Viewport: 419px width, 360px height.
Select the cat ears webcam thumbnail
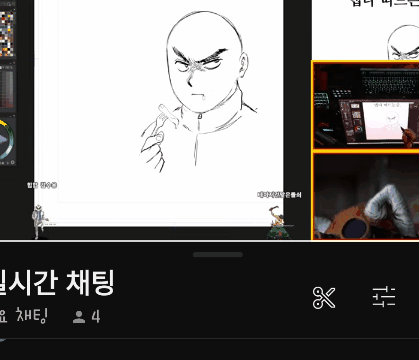point(366,196)
